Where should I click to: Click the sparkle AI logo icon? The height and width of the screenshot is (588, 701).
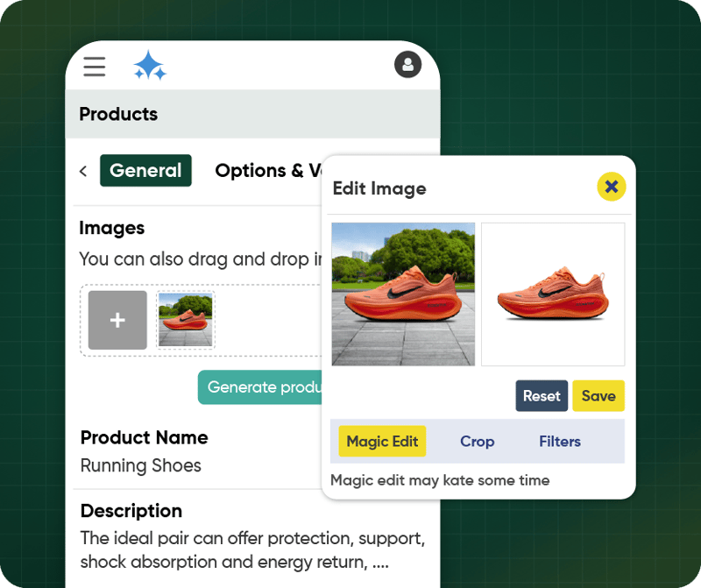pyautogui.click(x=149, y=66)
